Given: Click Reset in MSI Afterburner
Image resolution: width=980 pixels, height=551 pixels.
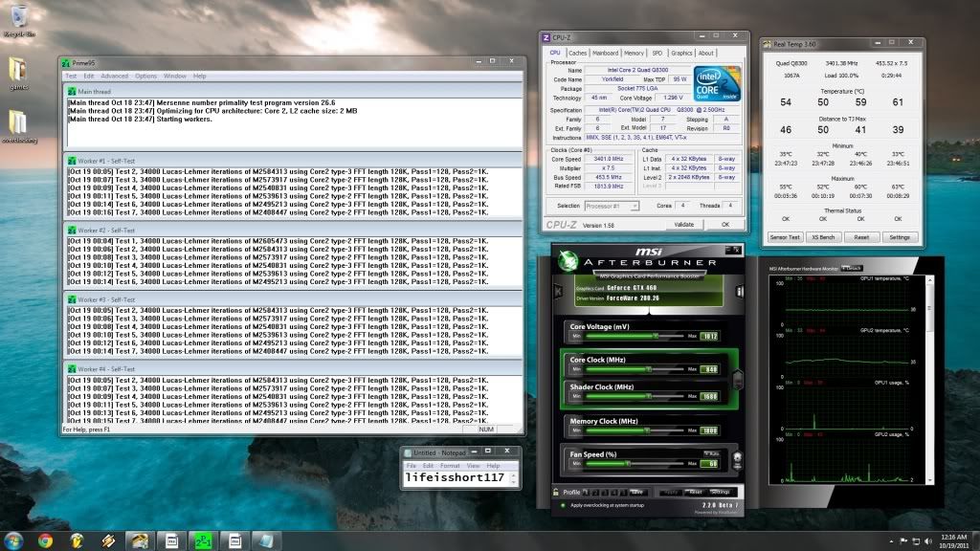Looking at the screenshot, I should (x=695, y=491).
